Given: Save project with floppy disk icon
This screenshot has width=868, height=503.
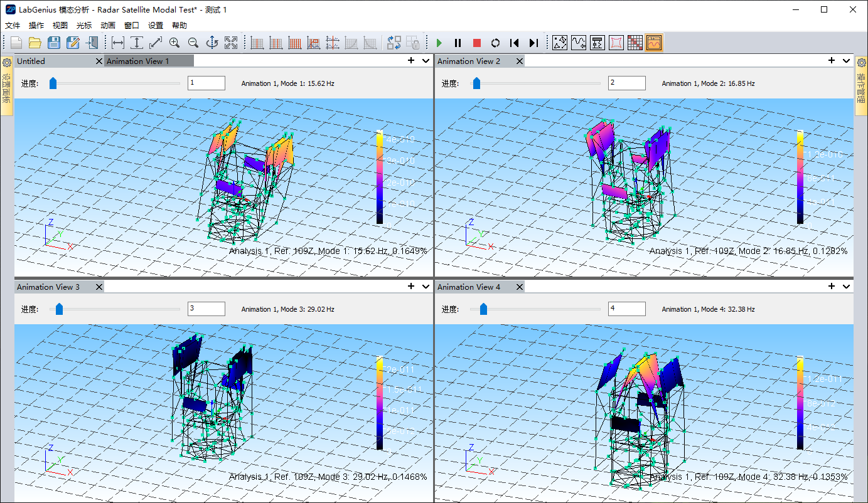Looking at the screenshot, I should [x=54, y=43].
